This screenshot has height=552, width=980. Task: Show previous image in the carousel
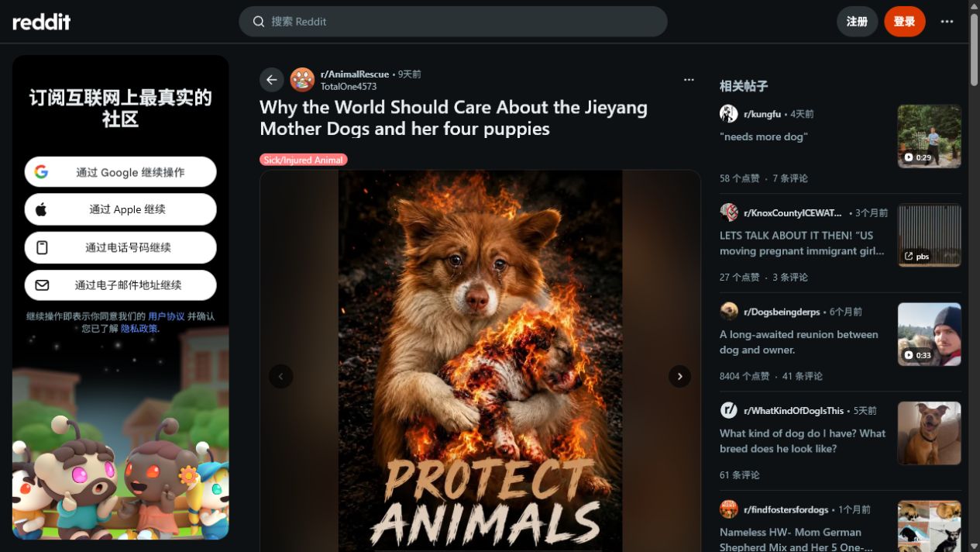tap(280, 376)
